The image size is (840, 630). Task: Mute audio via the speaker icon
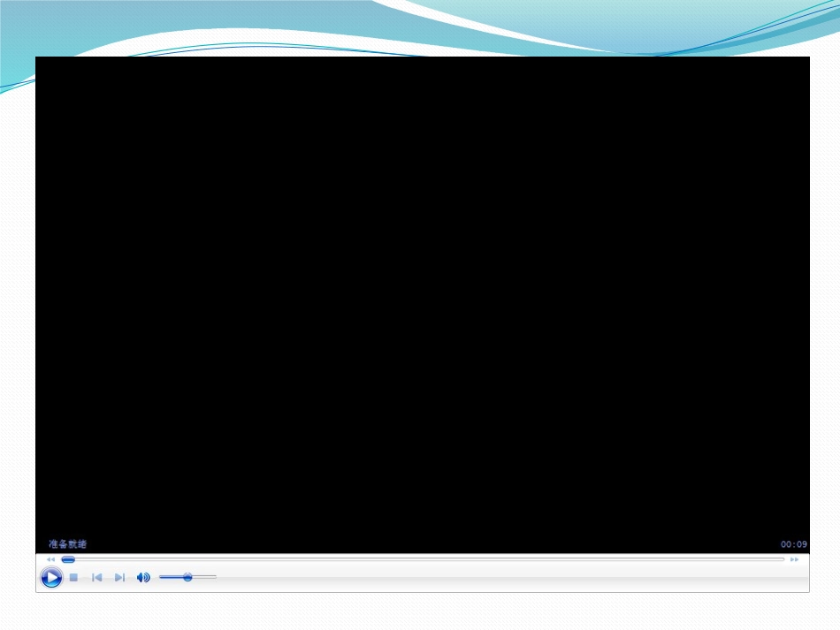(143, 578)
